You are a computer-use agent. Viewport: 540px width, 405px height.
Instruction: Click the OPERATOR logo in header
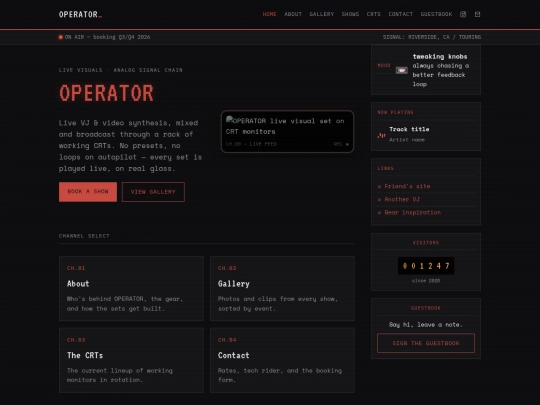click(80, 14)
